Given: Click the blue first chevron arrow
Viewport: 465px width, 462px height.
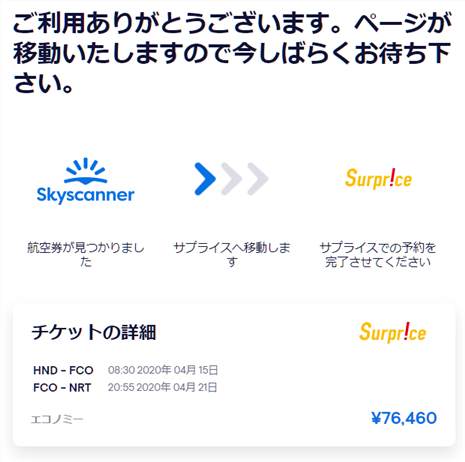Looking at the screenshot, I should (x=205, y=179).
